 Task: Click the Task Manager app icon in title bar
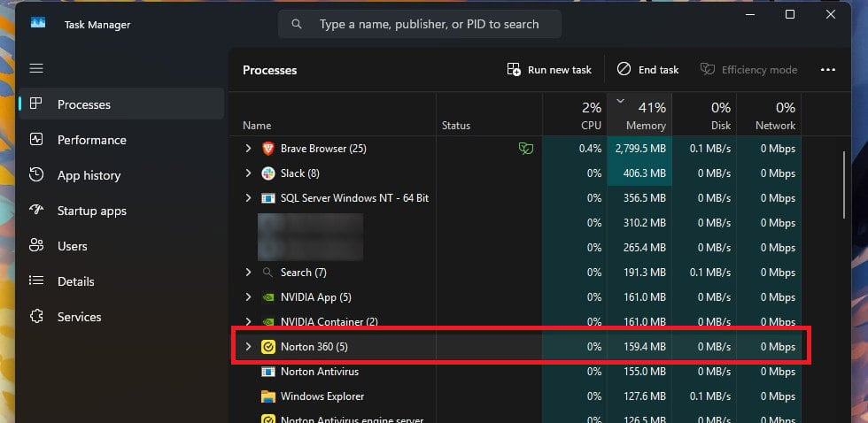(x=37, y=24)
